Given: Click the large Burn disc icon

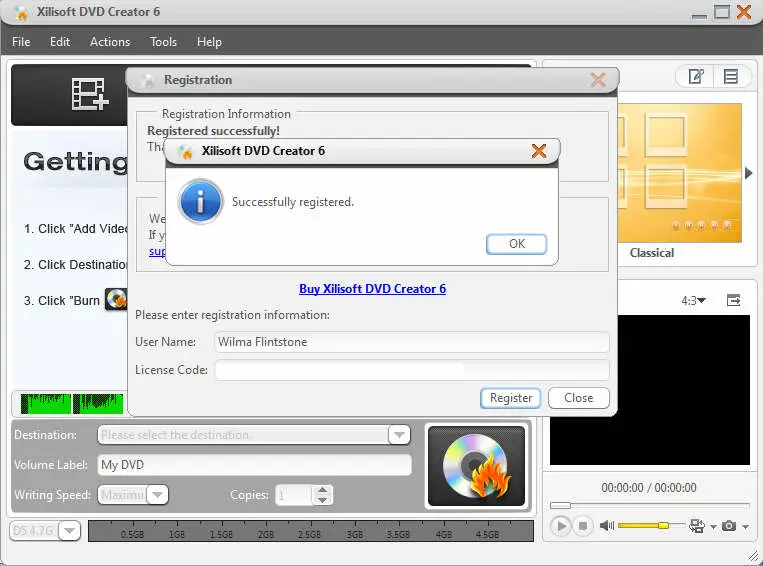Looking at the screenshot, I should [476, 466].
